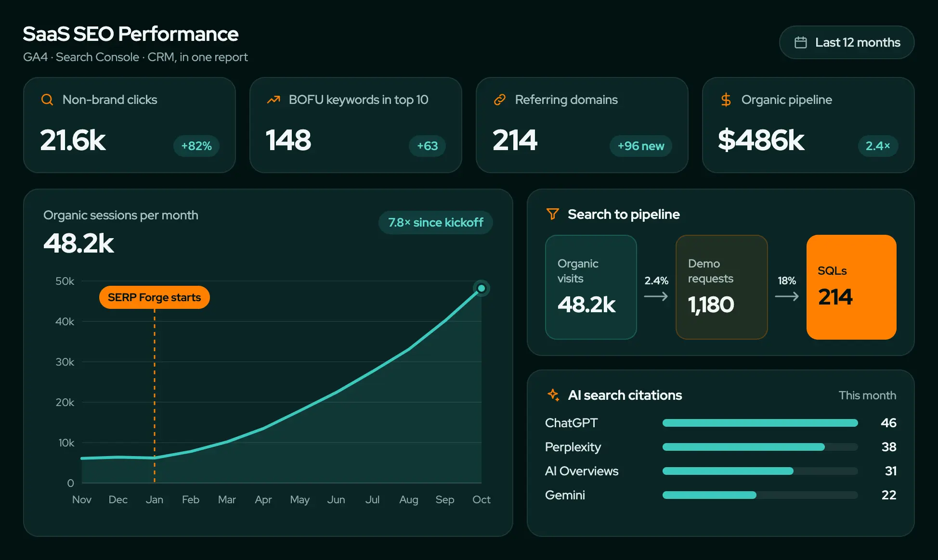Click the calendar icon in date selector

tap(801, 42)
